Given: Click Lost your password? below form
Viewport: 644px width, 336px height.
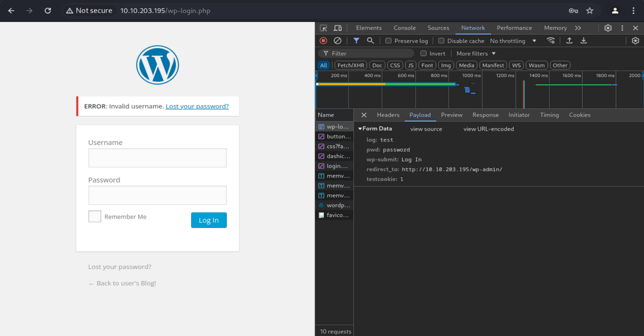Looking at the screenshot, I should [120, 267].
